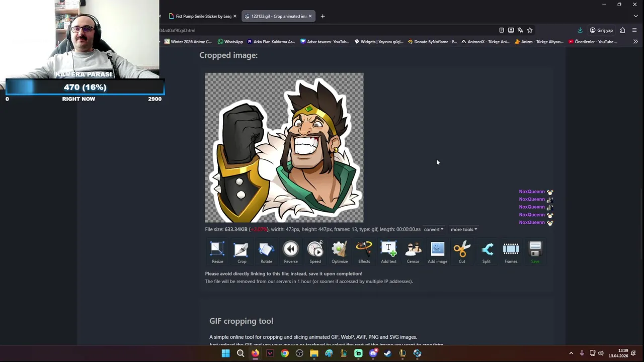Open the convert dropdown
This screenshot has height=362, width=644.
coord(434,229)
